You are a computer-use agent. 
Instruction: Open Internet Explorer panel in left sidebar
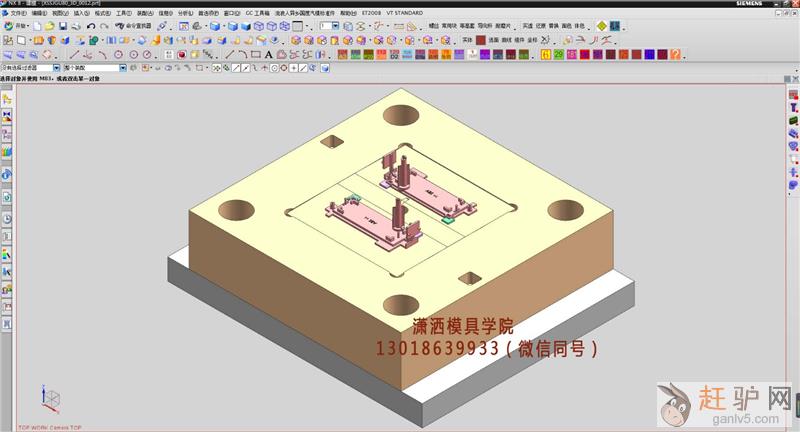tap(6, 174)
